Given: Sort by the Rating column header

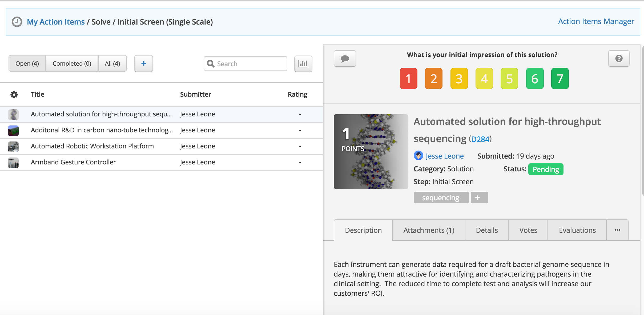Looking at the screenshot, I should 297,94.
